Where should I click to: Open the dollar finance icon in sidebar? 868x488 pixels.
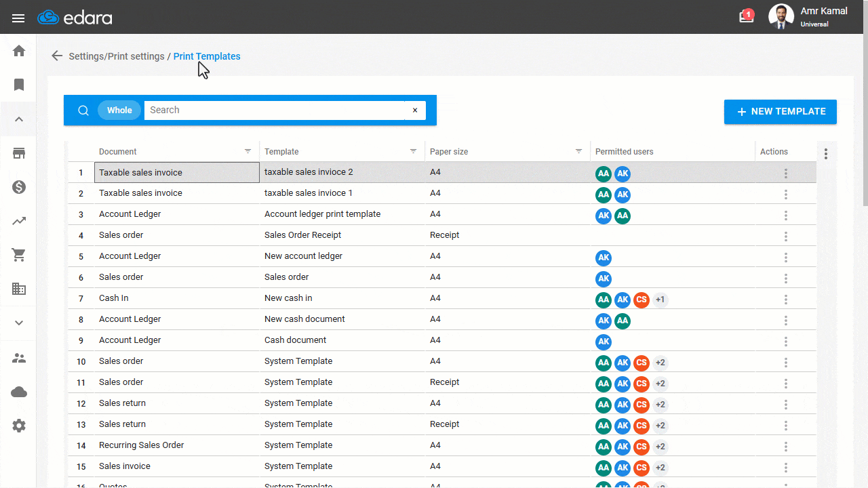coord(19,187)
